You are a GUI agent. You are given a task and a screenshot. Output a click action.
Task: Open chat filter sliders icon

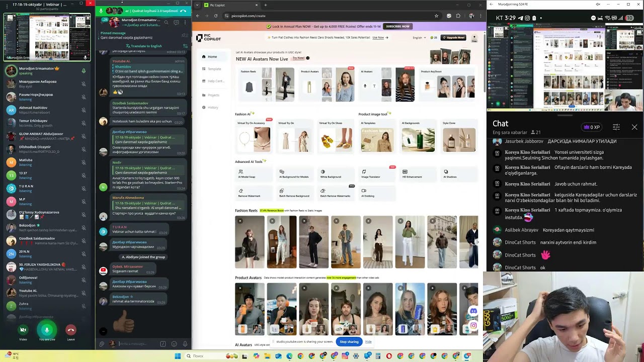[616, 127]
